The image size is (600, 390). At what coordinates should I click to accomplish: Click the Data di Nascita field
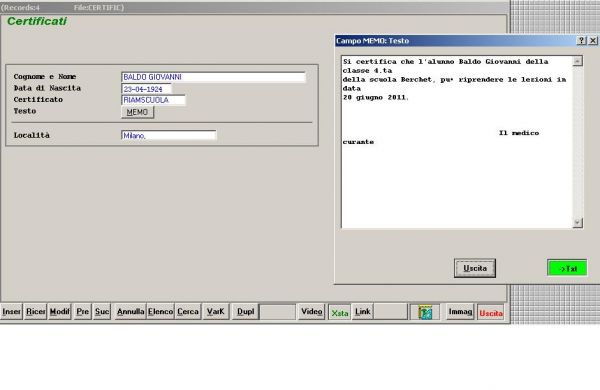pyautogui.click(x=147, y=89)
